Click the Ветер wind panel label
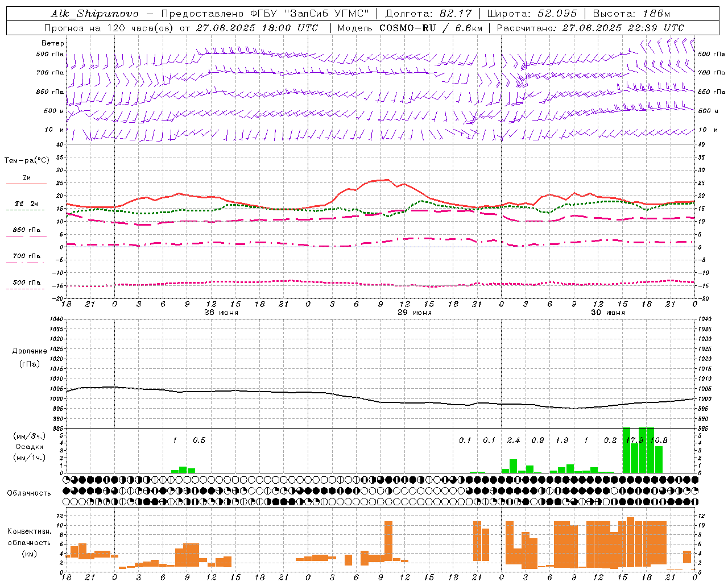Screen dimensions: 728x582 point(52,43)
